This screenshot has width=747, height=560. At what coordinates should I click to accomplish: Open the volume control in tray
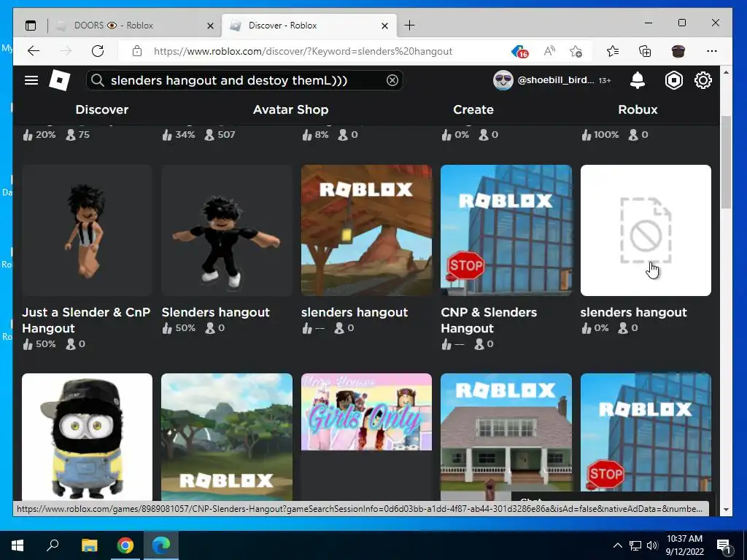pyautogui.click(x=652, y=545)
